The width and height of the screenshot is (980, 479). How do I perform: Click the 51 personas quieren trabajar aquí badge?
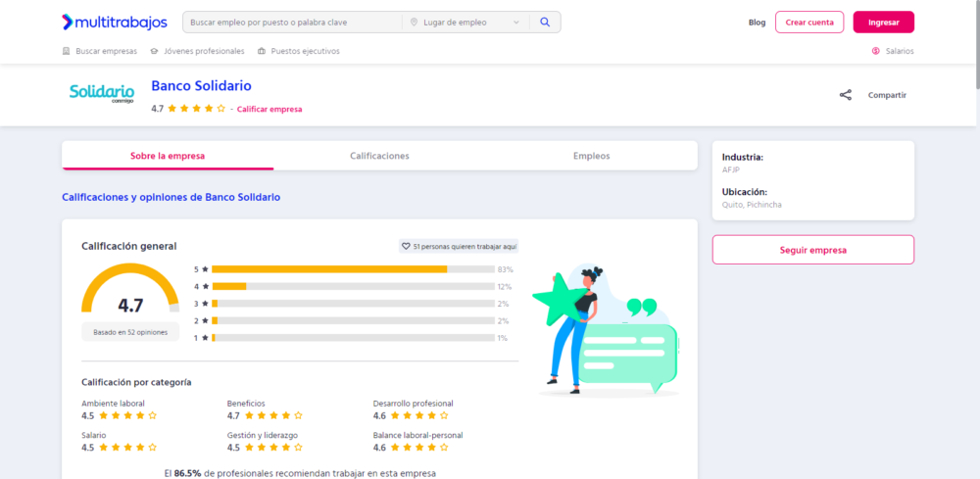coord(459,246)
